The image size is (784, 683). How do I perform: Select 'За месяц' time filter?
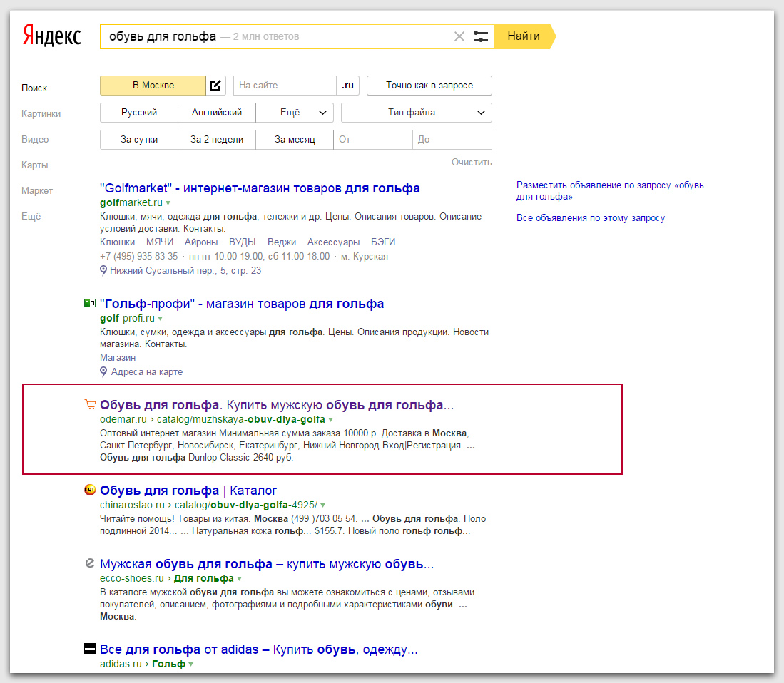point(295,140)
